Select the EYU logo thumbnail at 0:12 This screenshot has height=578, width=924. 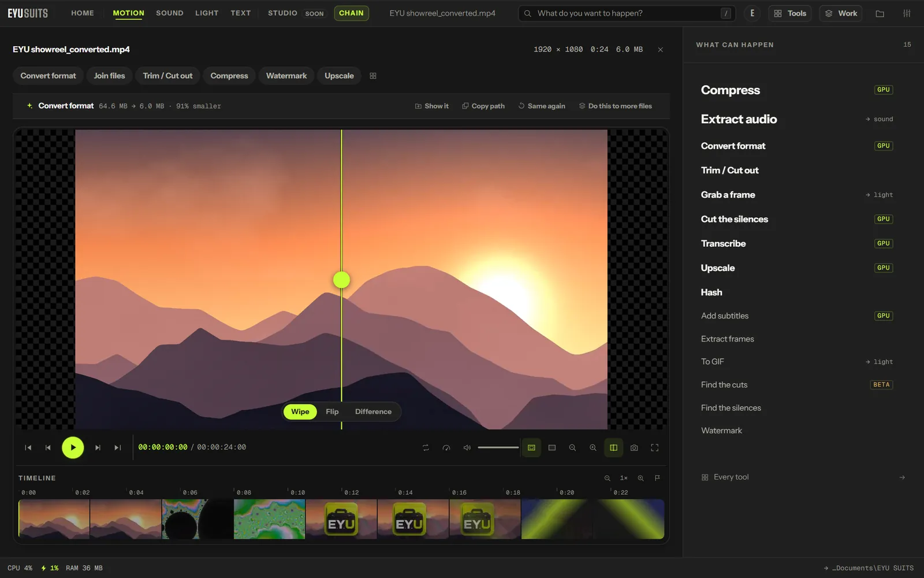tap(341, 519)
